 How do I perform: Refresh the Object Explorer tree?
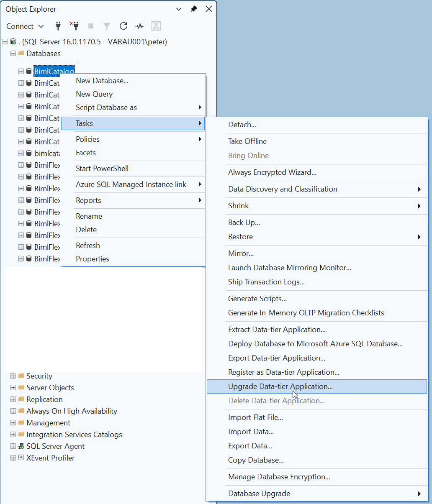[x=123, y=26]
